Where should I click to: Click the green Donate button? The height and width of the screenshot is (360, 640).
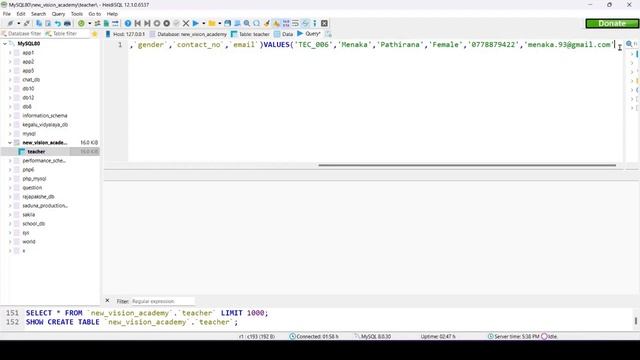612,23
